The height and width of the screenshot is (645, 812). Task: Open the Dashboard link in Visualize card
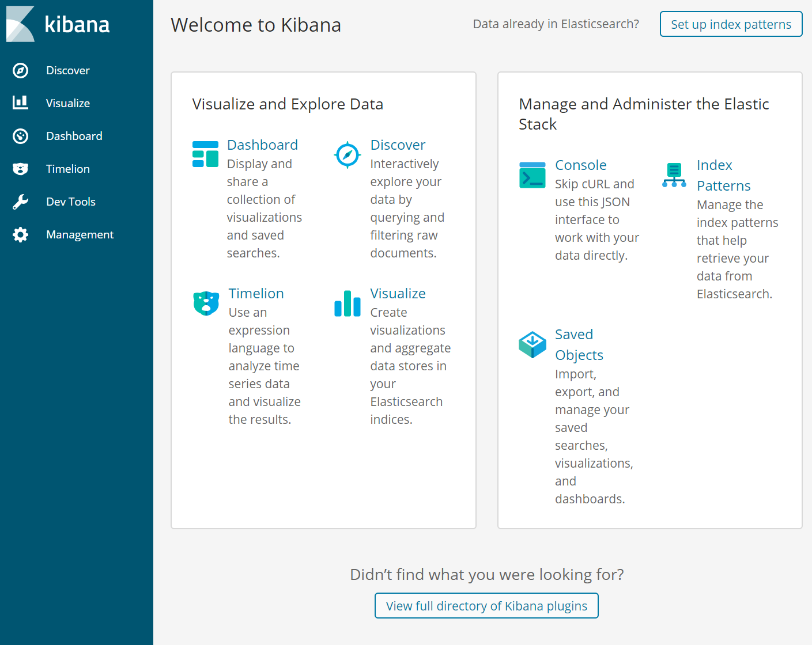tap(263, 145)
